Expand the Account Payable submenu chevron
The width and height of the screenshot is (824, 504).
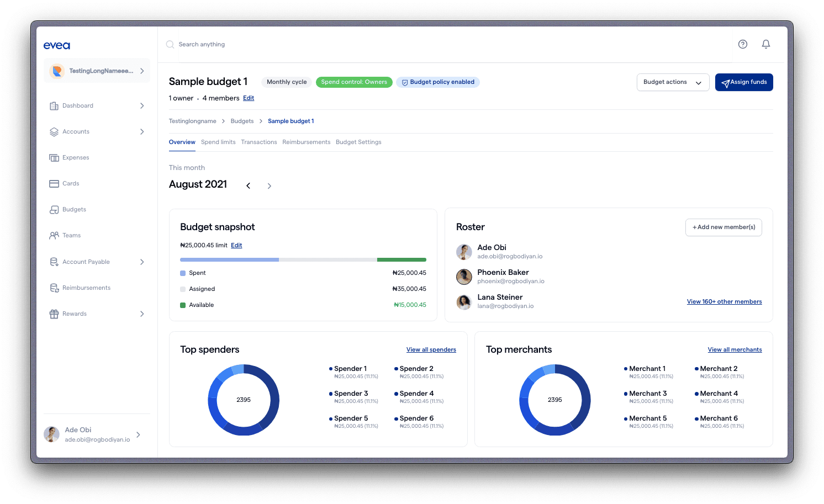pyautogui.click(x=142, y=262)
